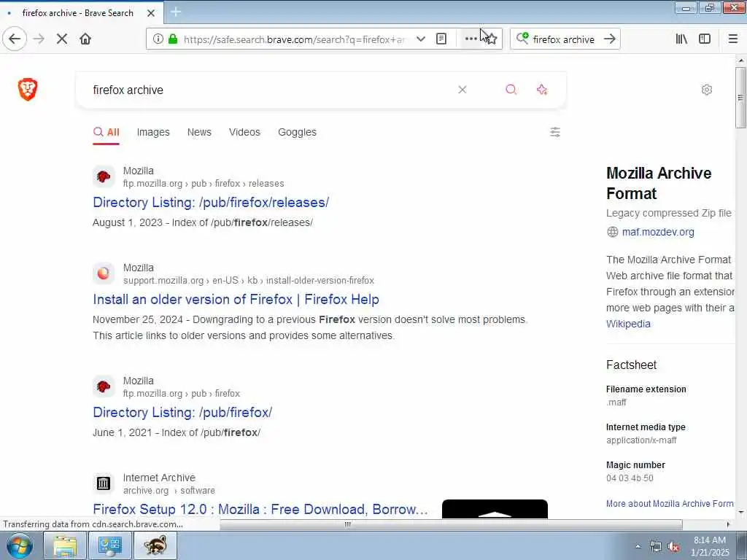Click support.mozilla.org breadcrumb path

pyautogui.click(x=249, y=281)
